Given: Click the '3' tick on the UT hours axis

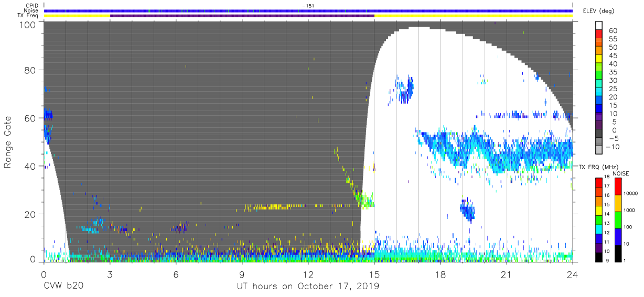Looking at the screenshot, I should coord(110,274).
